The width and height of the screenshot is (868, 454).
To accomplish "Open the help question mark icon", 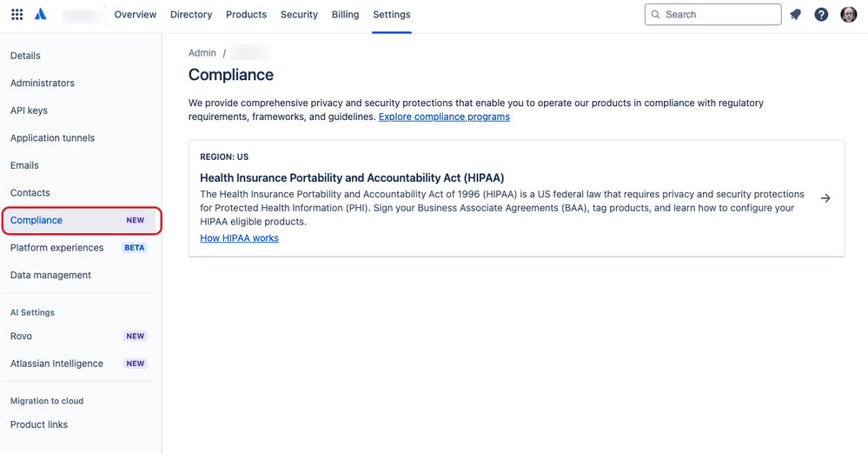I will 821,15.
